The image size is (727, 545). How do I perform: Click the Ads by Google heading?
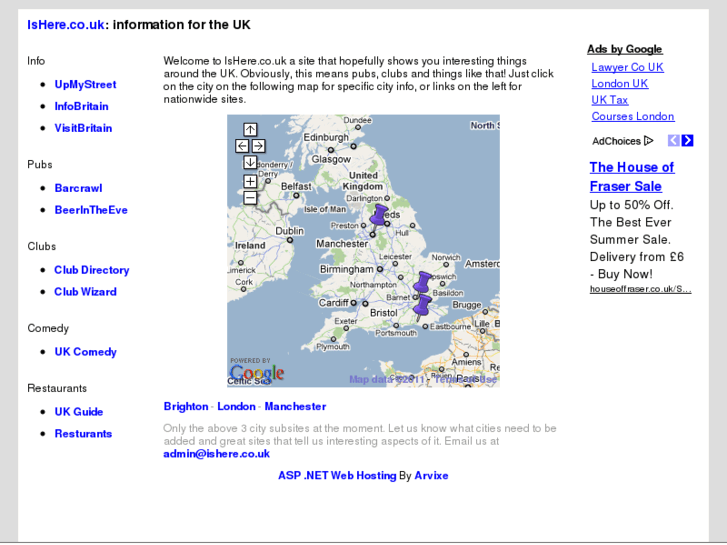625,49
